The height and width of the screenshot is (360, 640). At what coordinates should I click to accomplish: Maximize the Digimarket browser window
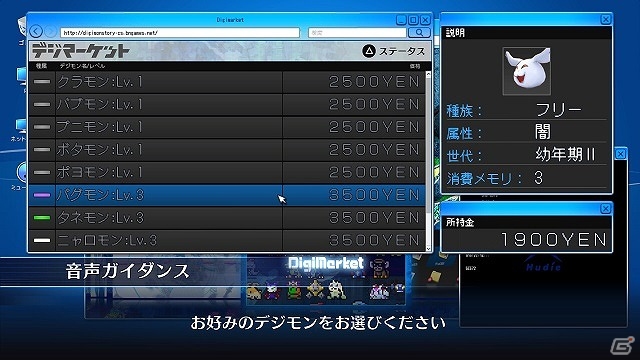click(413, 20)
